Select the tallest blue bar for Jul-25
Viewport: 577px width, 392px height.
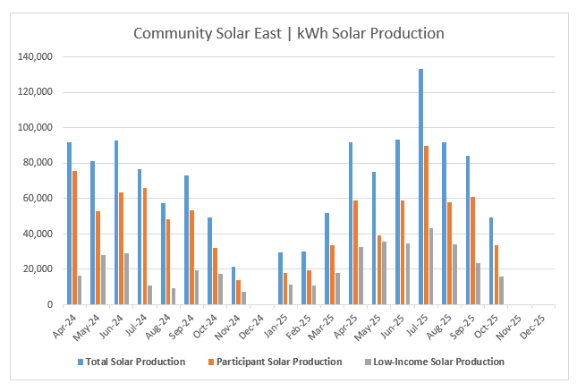[x=420, y=188]
